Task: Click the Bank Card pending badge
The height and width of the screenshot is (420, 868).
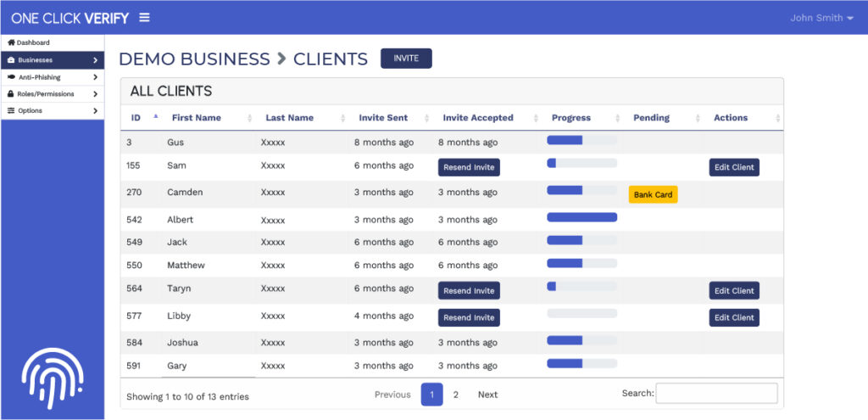Action: pyautogui.click(x=653, y=194)
